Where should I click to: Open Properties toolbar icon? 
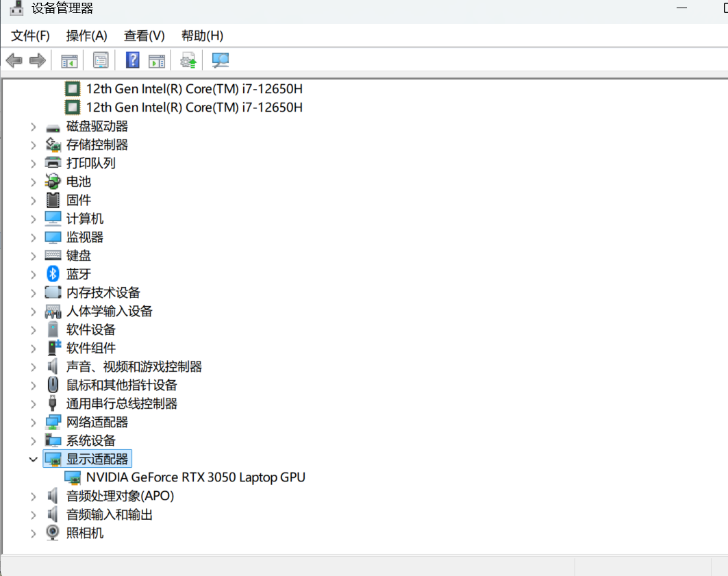click(x=101, y=60)
